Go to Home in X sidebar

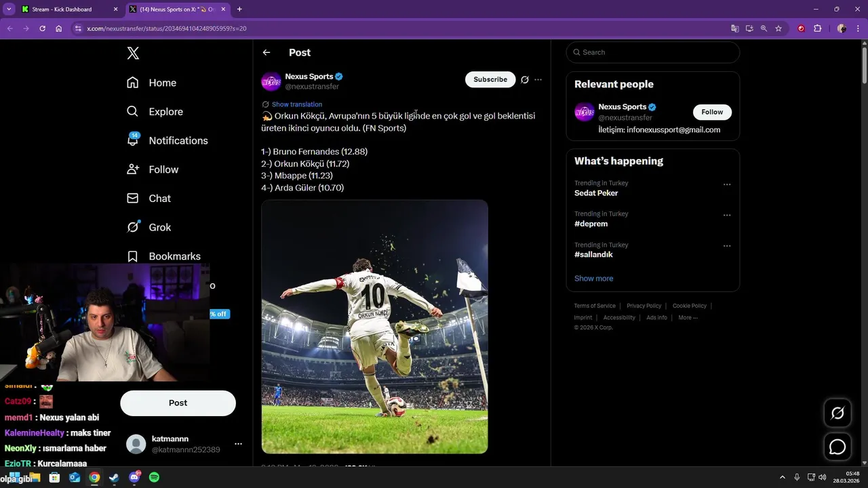coord(151,83)
